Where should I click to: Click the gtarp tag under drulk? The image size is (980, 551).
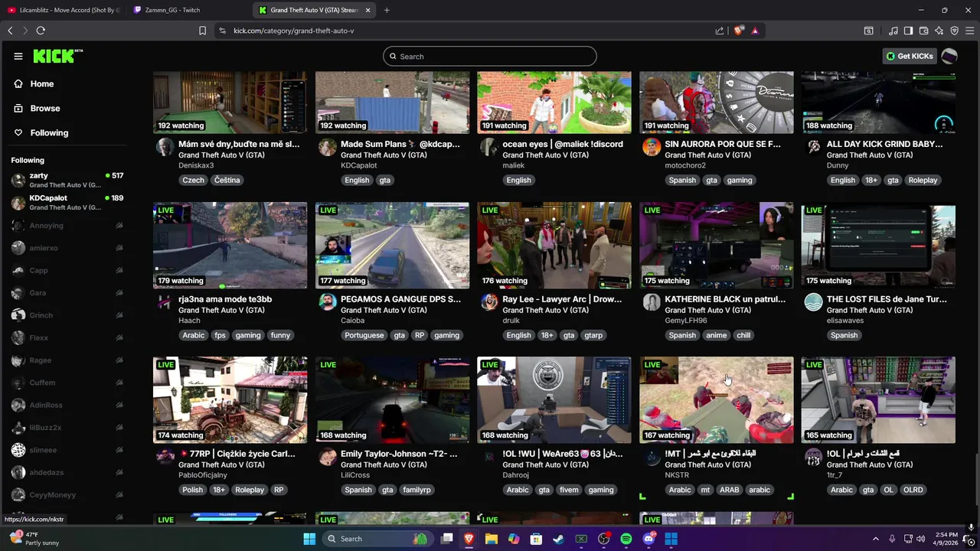(x=593, y=335)
